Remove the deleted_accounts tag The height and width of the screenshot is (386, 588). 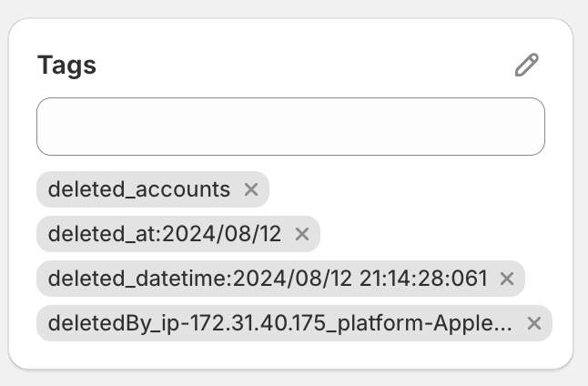251,189
